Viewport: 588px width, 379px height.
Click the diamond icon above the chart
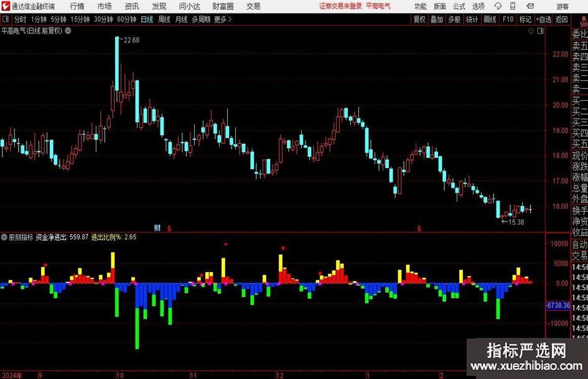[531, 31]
